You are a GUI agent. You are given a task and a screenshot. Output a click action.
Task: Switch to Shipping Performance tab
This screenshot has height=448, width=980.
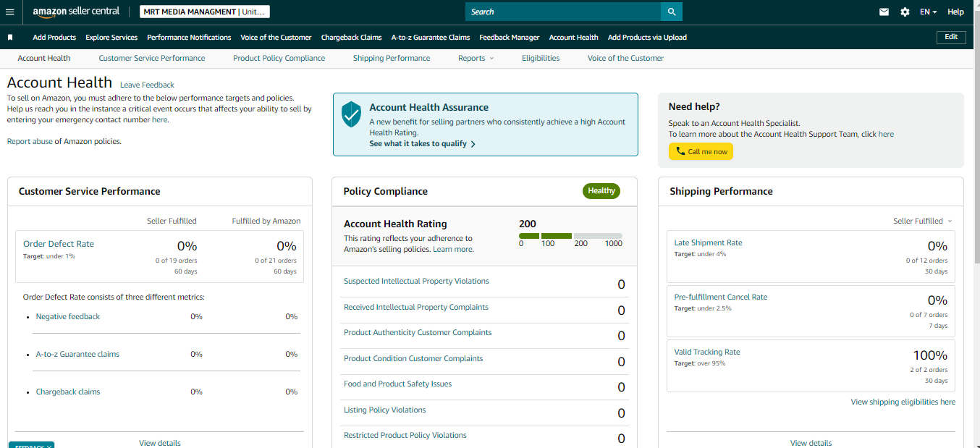coord(392,58)
